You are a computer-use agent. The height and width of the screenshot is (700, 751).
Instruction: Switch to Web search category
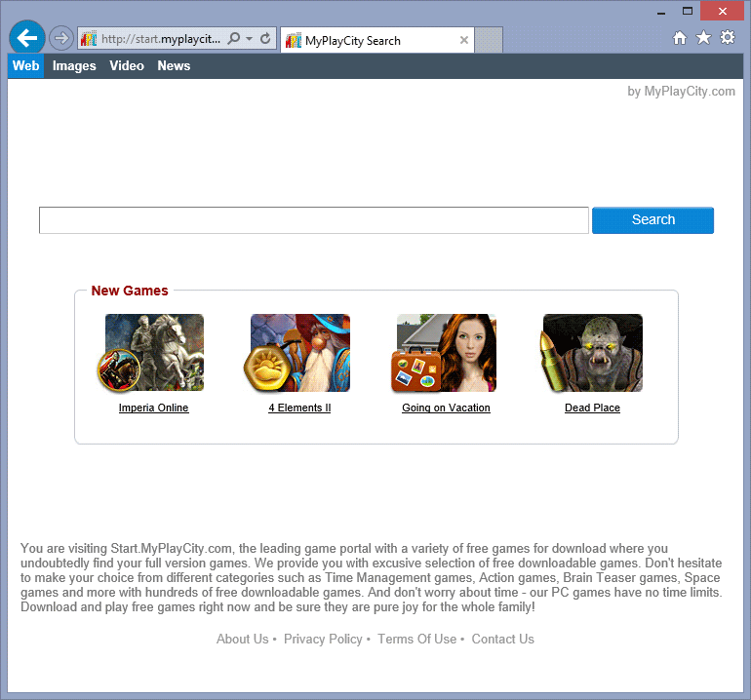click(26, 65)
